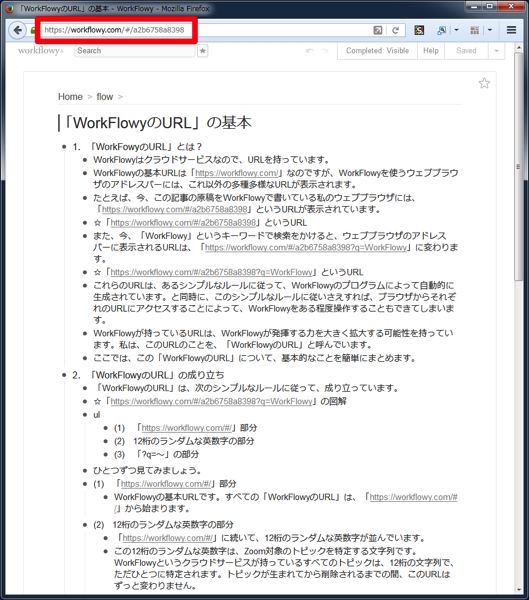Click the Firefox logo in title bar

coord(10,8)
